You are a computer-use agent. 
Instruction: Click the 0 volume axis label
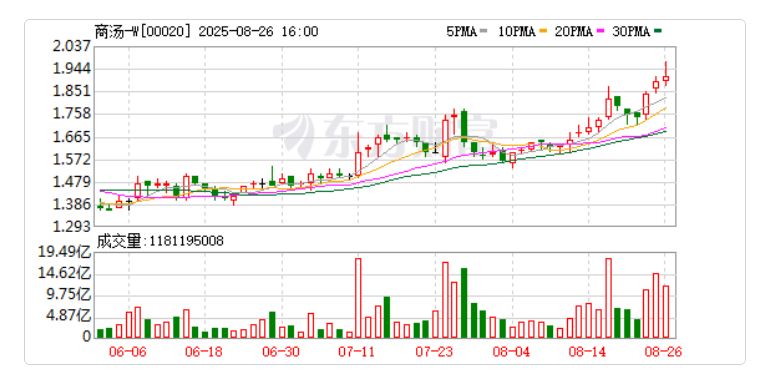tap(87, 336)
